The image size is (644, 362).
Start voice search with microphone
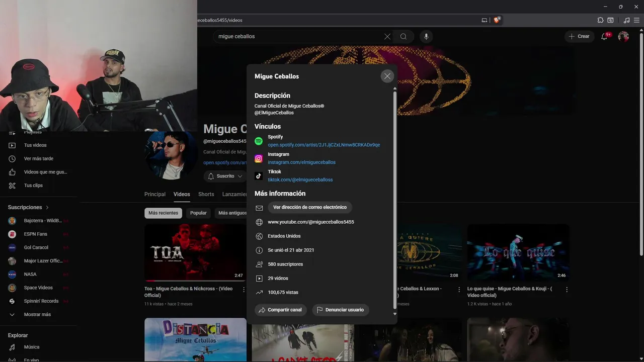(x=426, y=36)
